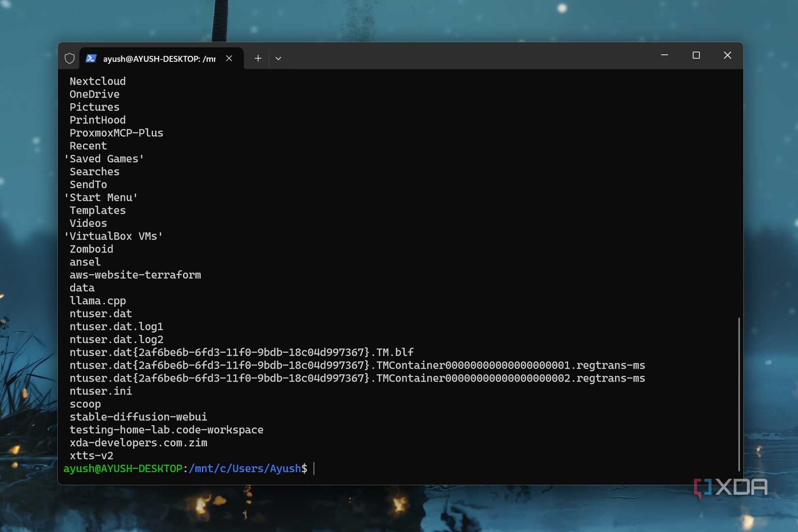Click the OneDrive directory entry
This screenshot has height=532, width=798.
click(94, 94)
